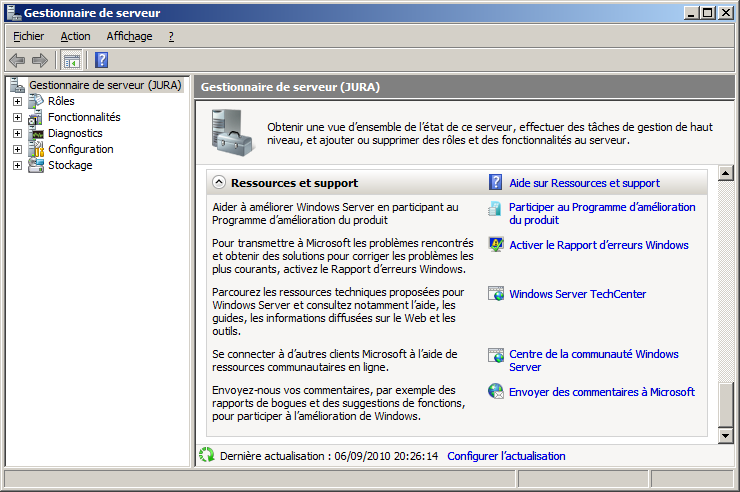The width and height of the screenshot is (740, 492).
Task: Collapse the Ressources et support section
Action: [218, 183]
